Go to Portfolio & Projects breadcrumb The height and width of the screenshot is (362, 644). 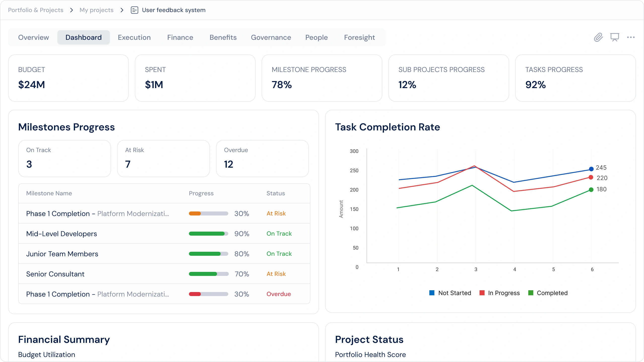click(x=36, y=10)
